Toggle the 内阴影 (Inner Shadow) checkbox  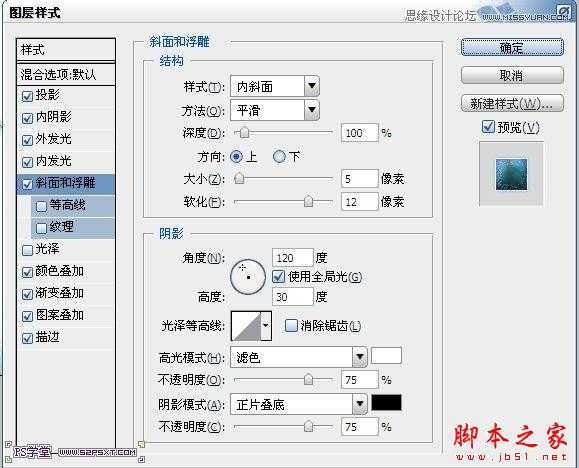(27, 118)
